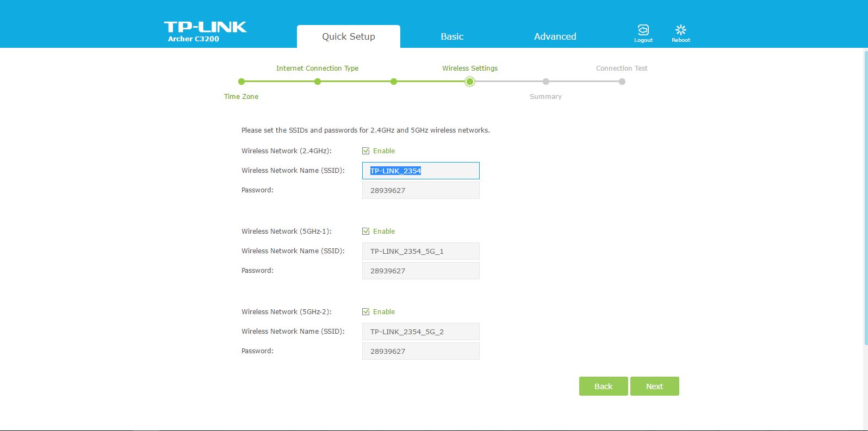Click the Time Zone step label
This screenshot has height=431, width=868.
click(241, 97)
